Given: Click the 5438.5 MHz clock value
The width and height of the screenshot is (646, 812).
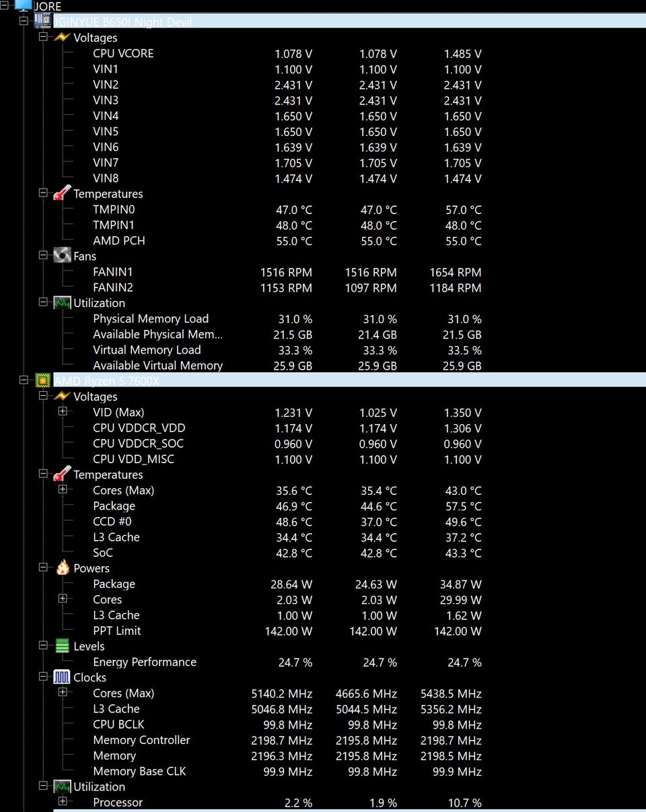Looking at the screenshot, I should [451, 693].
